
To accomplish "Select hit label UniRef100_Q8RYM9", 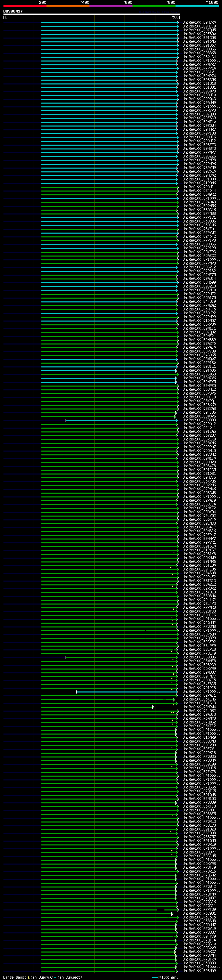I will (199, 168).
